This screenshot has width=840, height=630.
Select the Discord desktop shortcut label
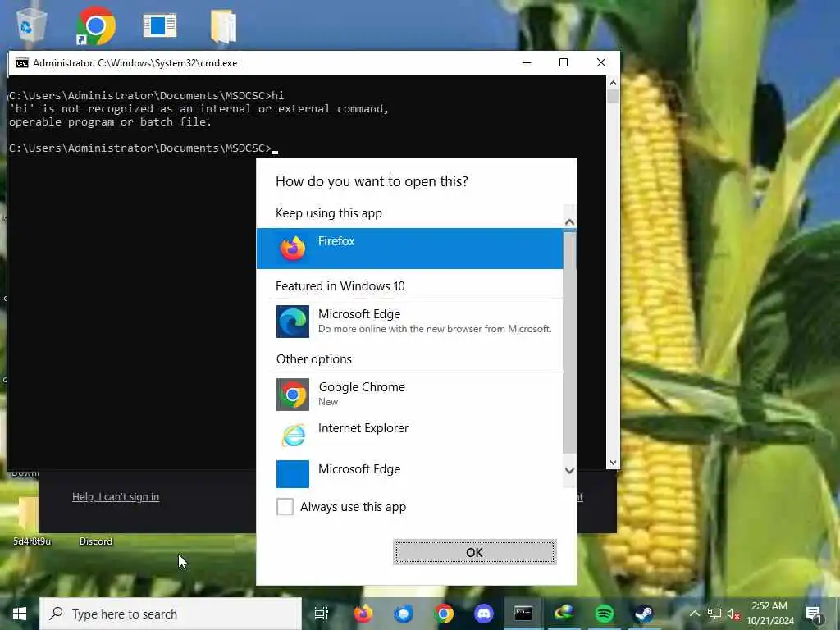point(96,541)
